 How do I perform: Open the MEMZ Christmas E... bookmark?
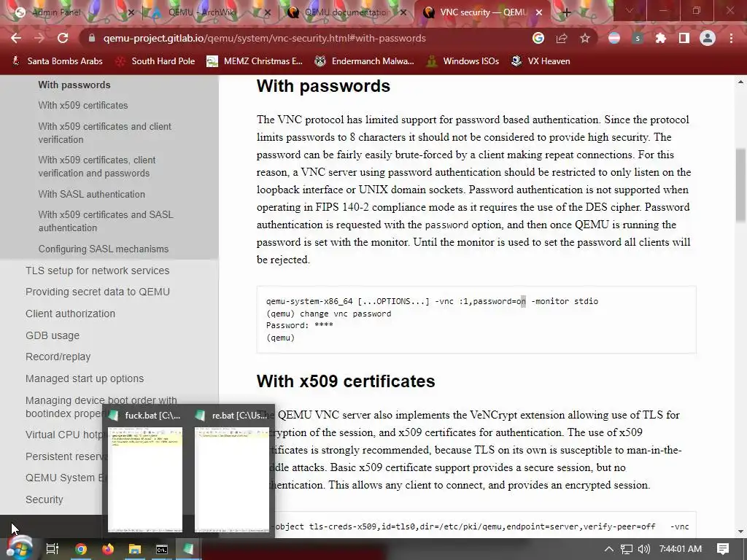pyautogui.click(x=255, y=61)
